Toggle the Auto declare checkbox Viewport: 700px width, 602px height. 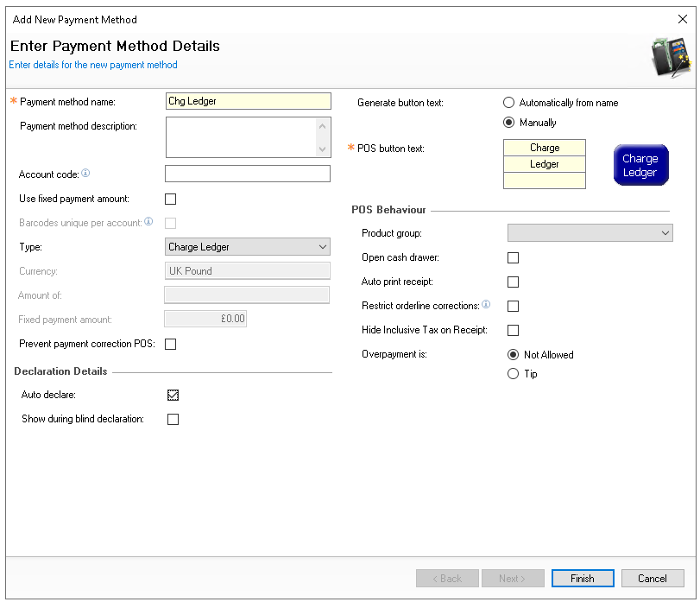173,396
